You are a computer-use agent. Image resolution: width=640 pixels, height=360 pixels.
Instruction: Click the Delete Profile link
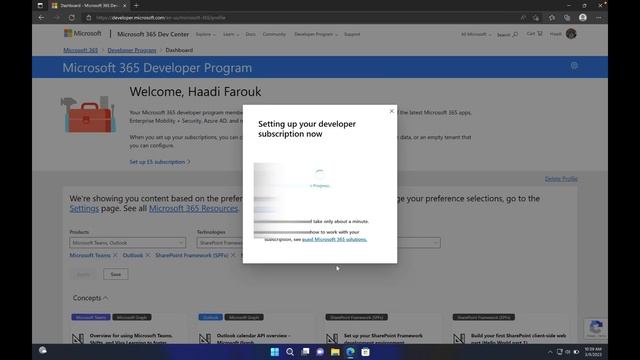click(x=561, y=179)
